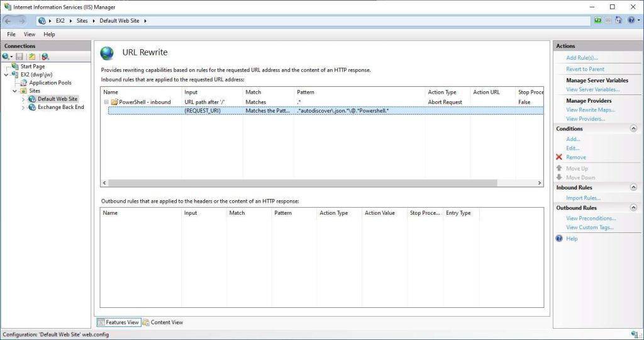Click the Create New Connection globe icon

coord(6,57)
